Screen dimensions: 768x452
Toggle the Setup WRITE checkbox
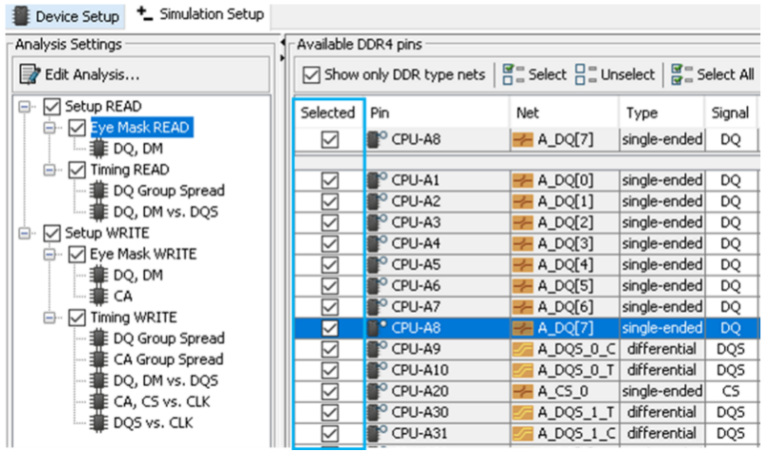[52, 233]
